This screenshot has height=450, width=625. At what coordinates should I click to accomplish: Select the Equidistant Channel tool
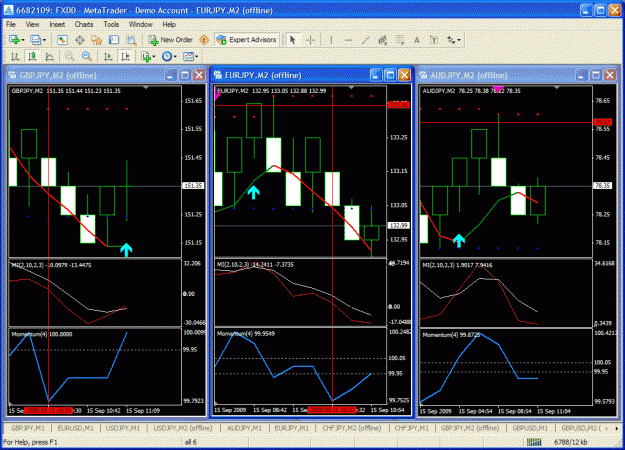pyautogui.click(x=382, y=40)
